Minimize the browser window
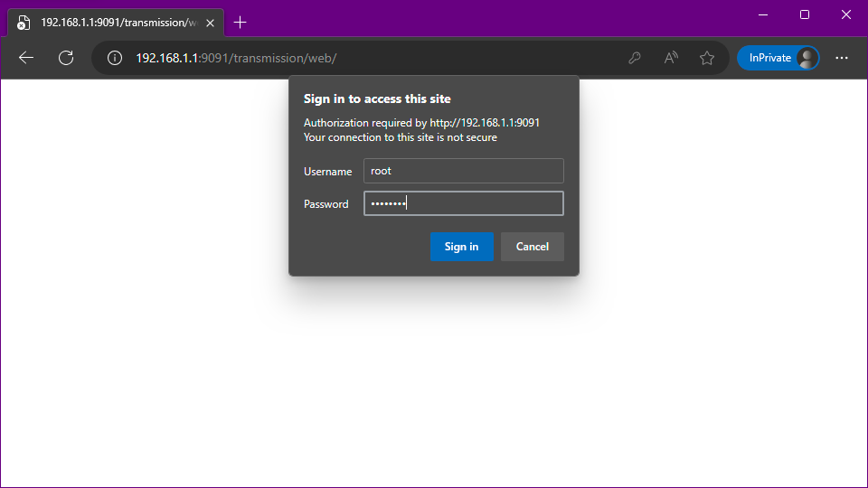 763,14
